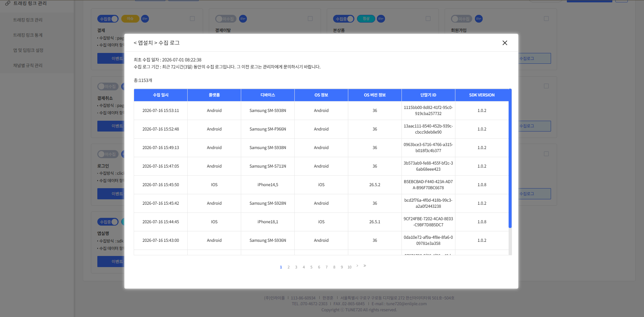Click the 디바이스 column header
This screenshot has width=644, height=317.
point(268,95)
